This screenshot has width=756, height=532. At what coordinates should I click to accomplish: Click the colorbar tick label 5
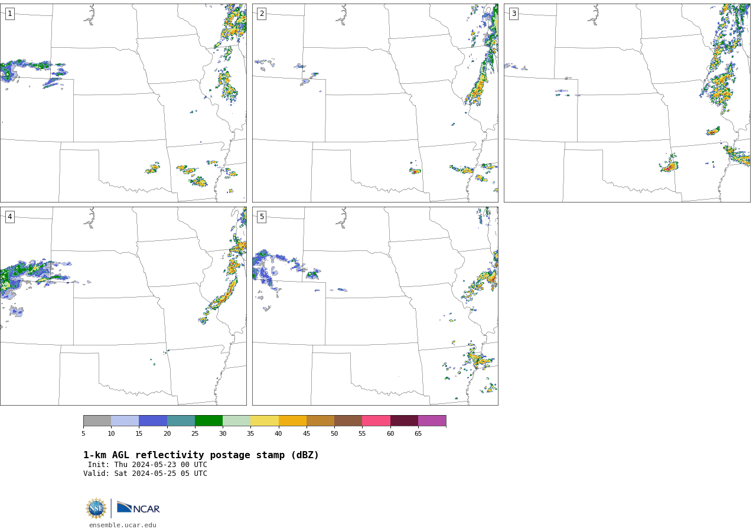tap(83, 434)
